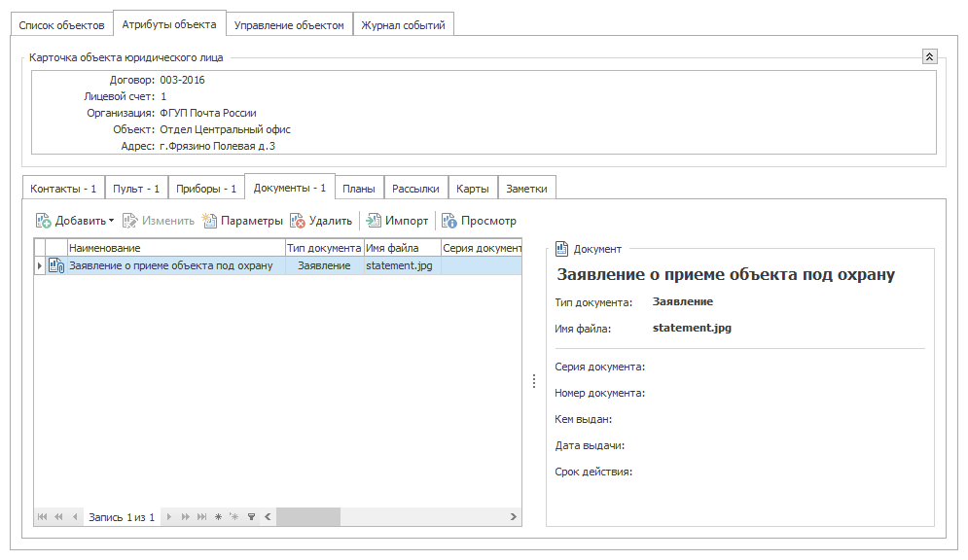The width and height of the screenshot is (968, 560).
Task: Click the Документ panel header icon
Action: point(561,249)
